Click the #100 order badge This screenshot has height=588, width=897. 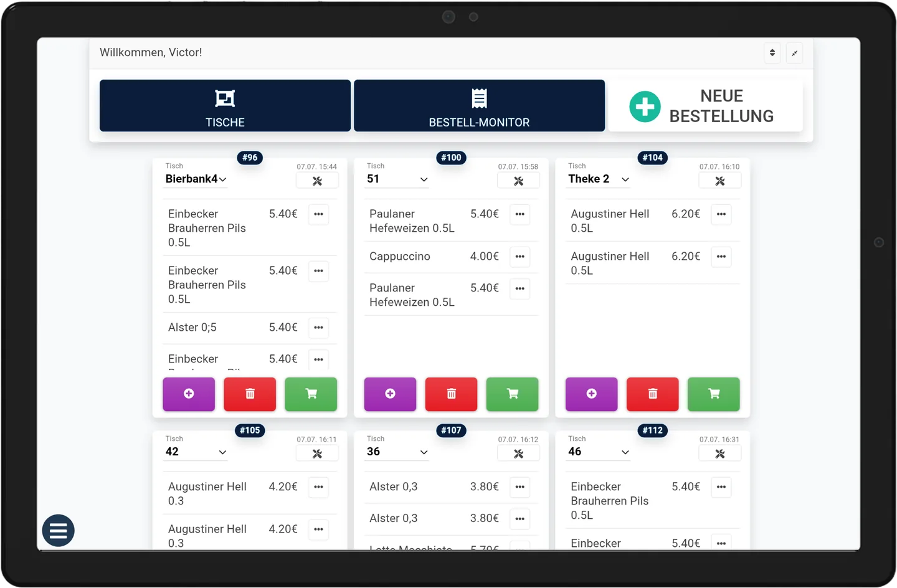451,158
